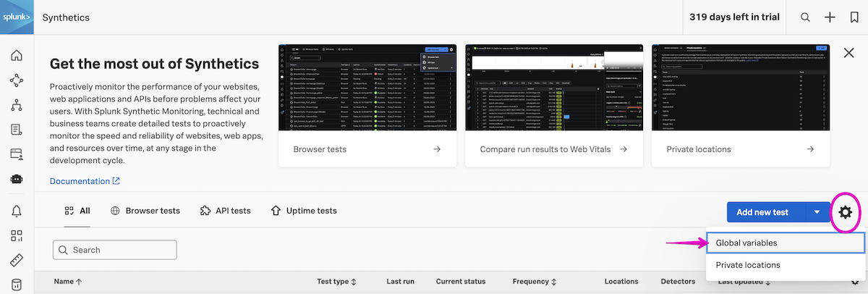
Task: Click the Search tests input field
Action: click(x=116, y=250)
